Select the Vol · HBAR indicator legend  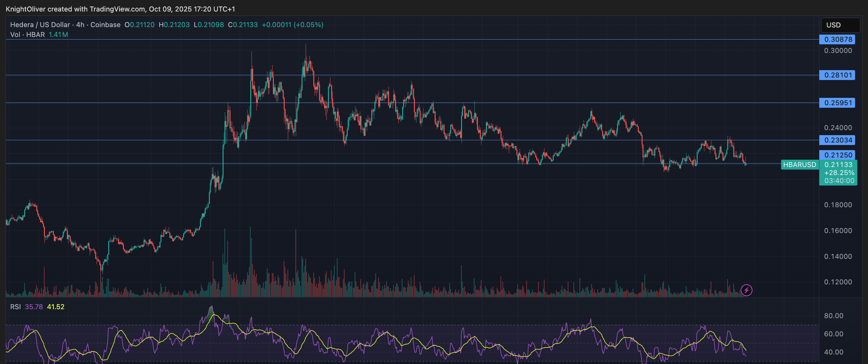pyautogui.click(x=27, y=34)
